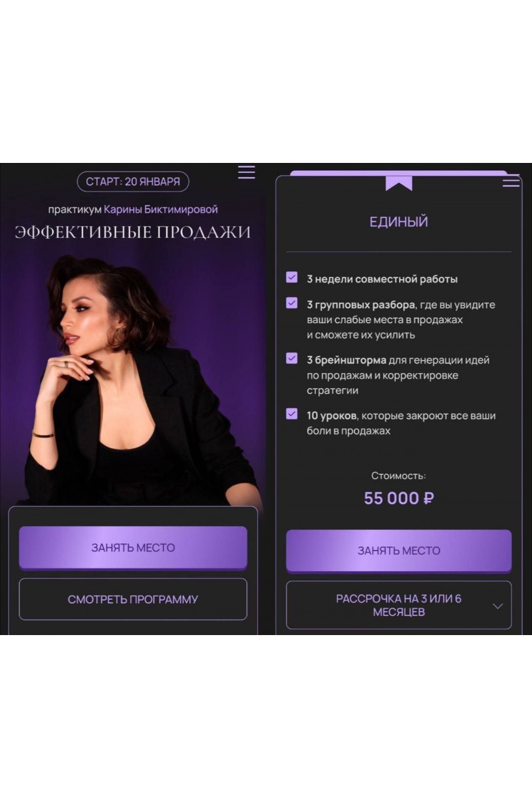The width and height of the screenshot is (532, 798).
Task: Toggle the '10 уроков' checkbox
Action: coord(292,414)
